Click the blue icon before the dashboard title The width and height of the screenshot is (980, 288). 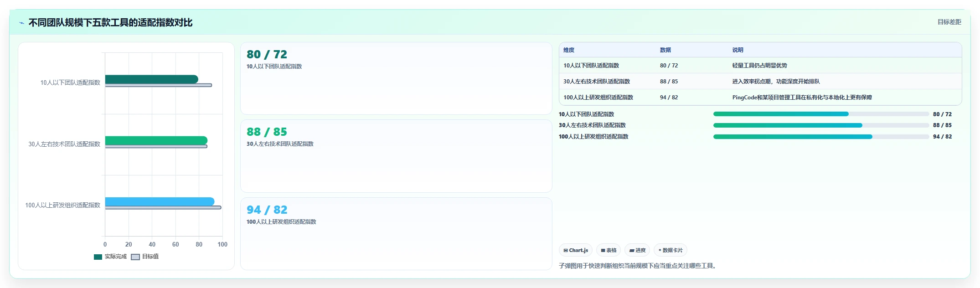21,23
